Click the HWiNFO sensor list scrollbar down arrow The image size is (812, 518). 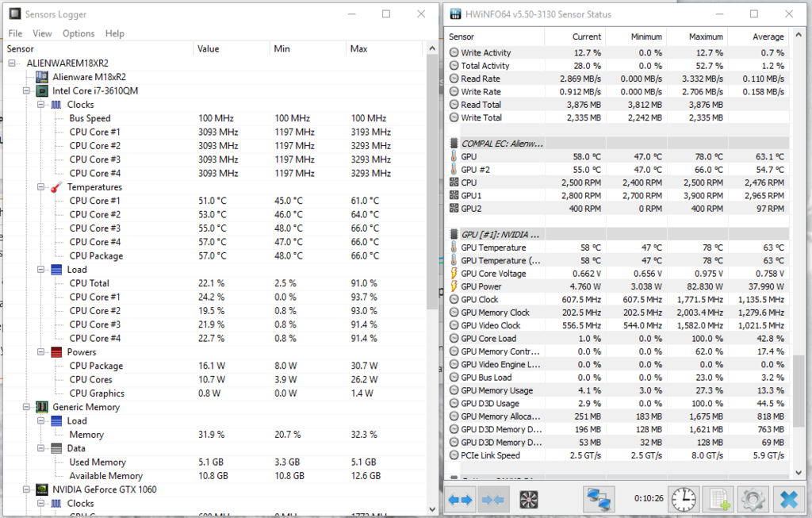point(799,473)
